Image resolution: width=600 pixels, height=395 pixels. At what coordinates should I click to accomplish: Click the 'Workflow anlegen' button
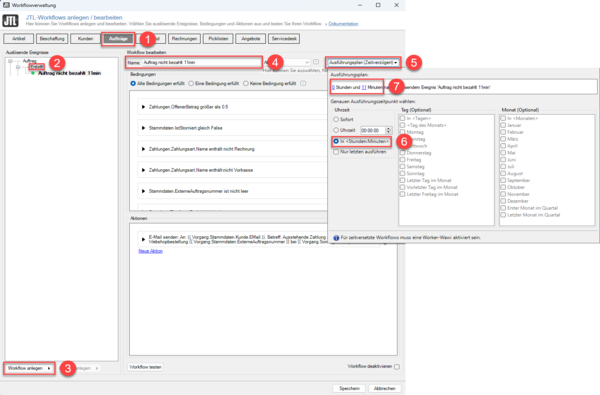pyautogui.click(x=29, y=368)
